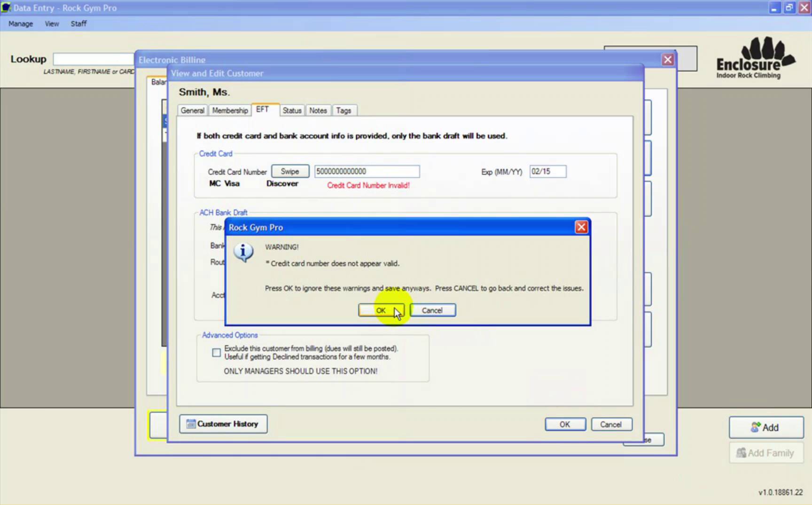The height and width of the screenshot is (505, 812).
Task: Open the General tab
Action: pyautogui.click(x=192, y=110)
